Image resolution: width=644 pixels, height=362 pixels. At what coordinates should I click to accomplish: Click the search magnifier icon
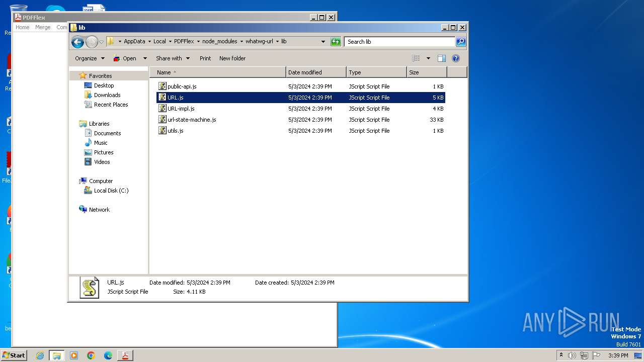(x=461, y=42)
